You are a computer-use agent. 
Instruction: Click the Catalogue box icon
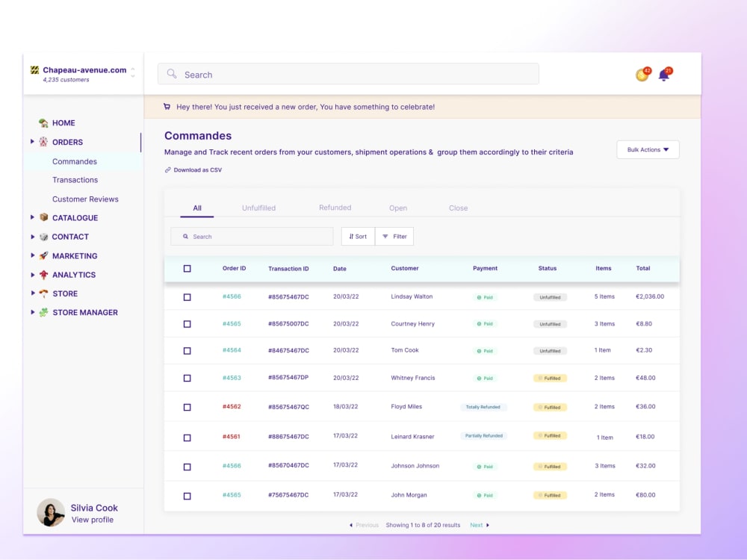(44, 217)
